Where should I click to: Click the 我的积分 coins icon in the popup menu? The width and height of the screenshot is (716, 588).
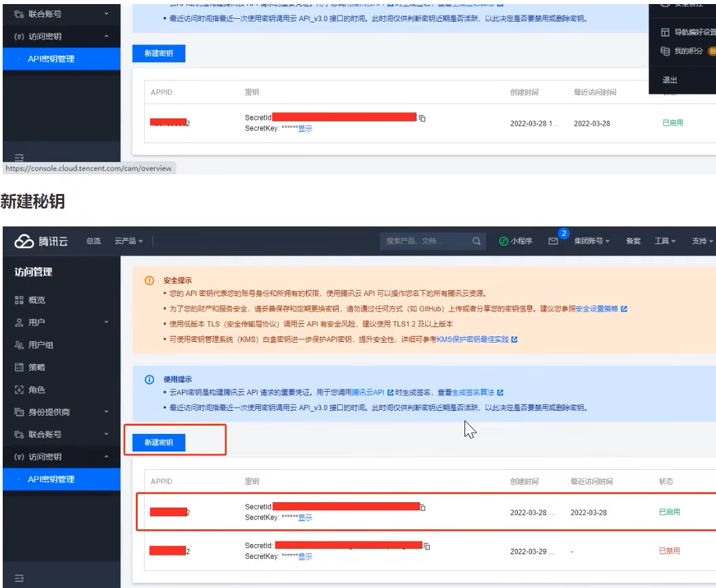click(665, 51)
